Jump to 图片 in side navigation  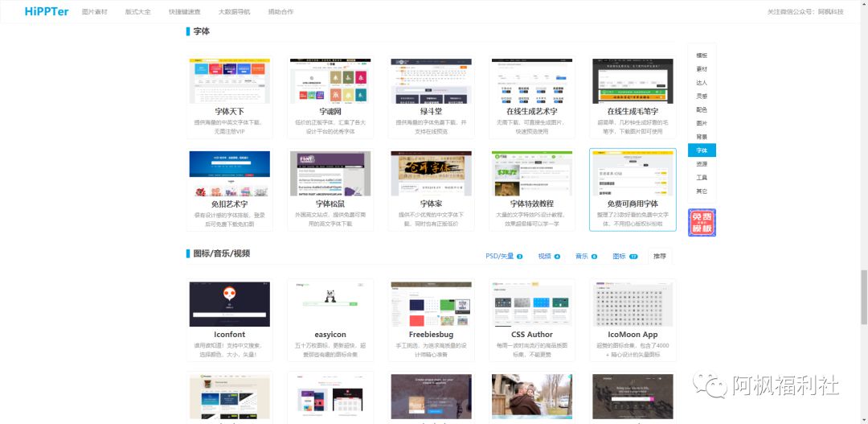tap(702, 123)
